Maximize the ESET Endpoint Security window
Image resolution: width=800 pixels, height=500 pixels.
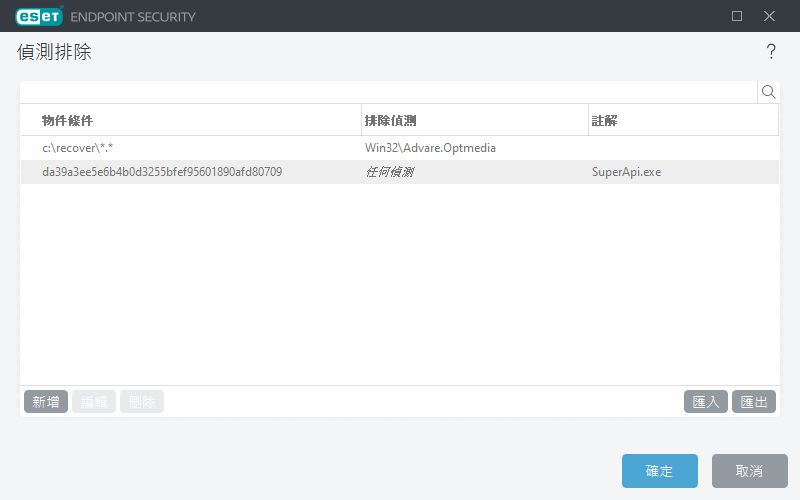click(x=737, y=16)
